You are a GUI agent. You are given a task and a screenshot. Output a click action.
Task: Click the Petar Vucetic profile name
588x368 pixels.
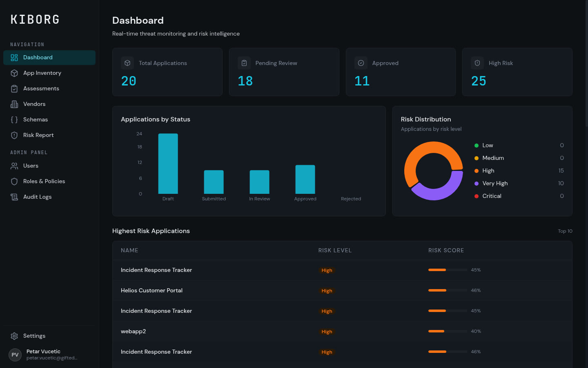[43, 352]
